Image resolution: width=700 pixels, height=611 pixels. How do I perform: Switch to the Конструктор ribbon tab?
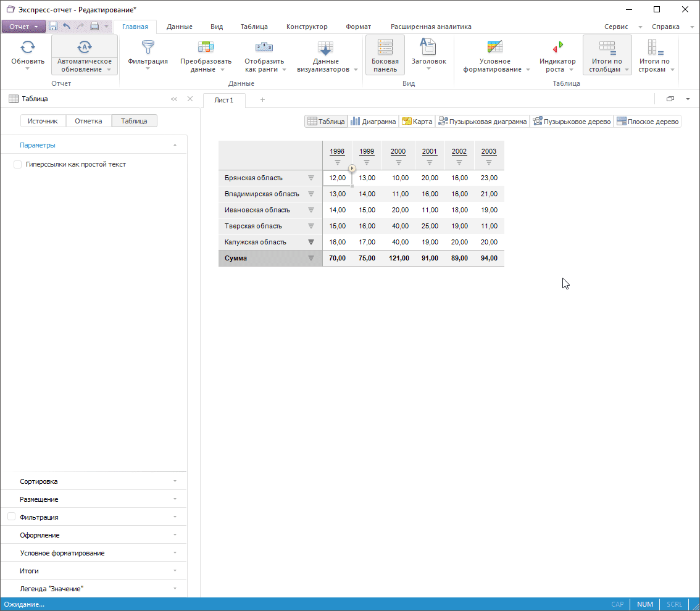pyautogui.click(x=307, y=27)
